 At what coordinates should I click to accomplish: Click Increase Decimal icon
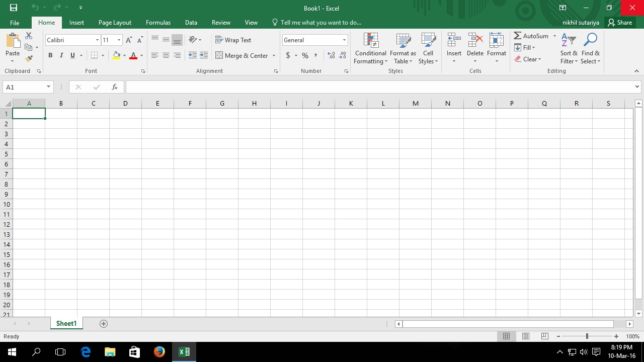tap(331, 55)
